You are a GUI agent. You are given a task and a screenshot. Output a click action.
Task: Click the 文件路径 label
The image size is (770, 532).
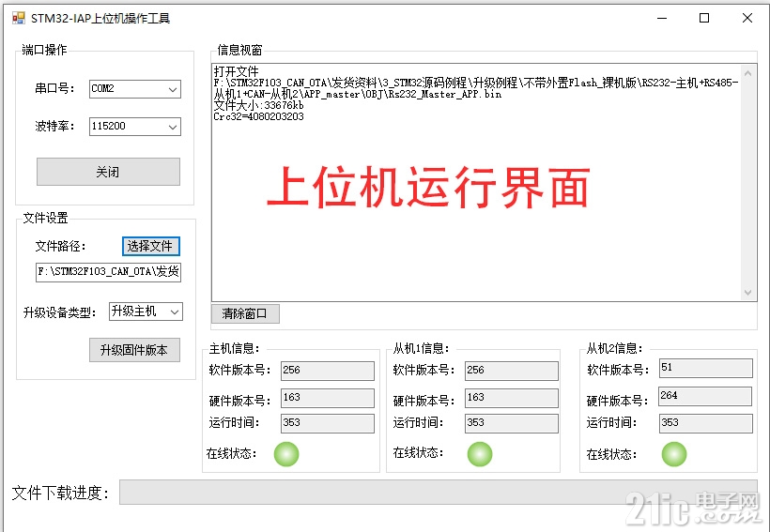(60, 246)
